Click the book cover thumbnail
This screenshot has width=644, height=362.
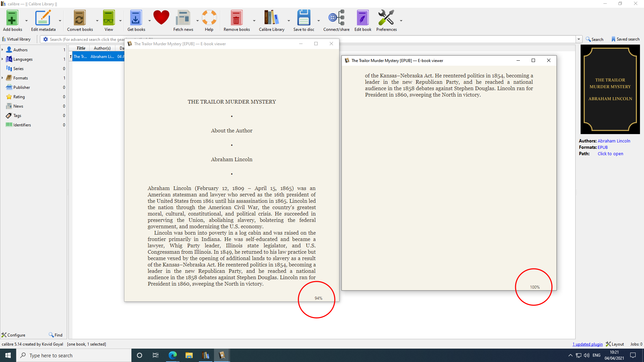610,89
